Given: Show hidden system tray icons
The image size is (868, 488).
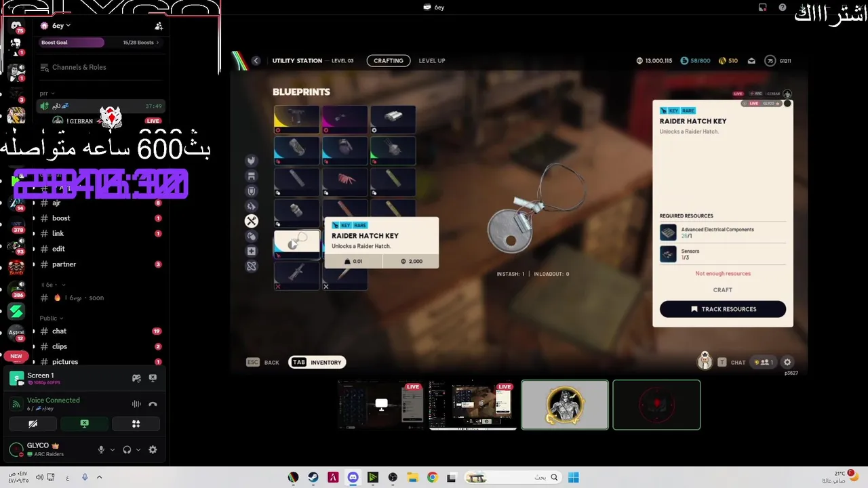Looking at the screenshot, I should [x=100, y=477].
